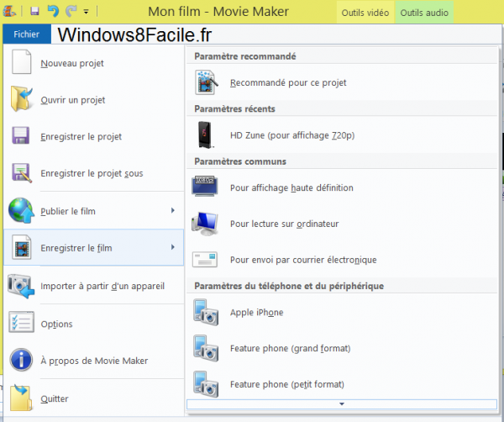The height and width of the screenshot is (422, 504).
Task: Select Enregistrer le projet sous
Action: 93,173
